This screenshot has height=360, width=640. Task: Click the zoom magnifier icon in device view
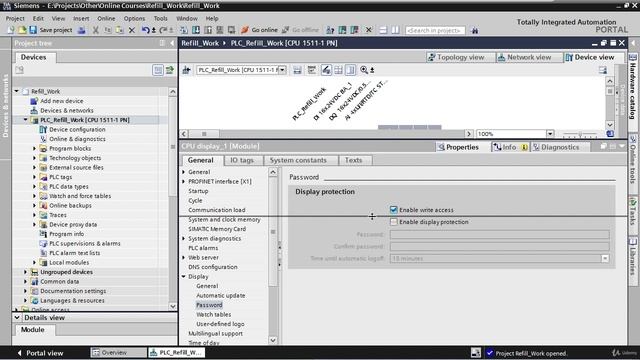[364, 70]
